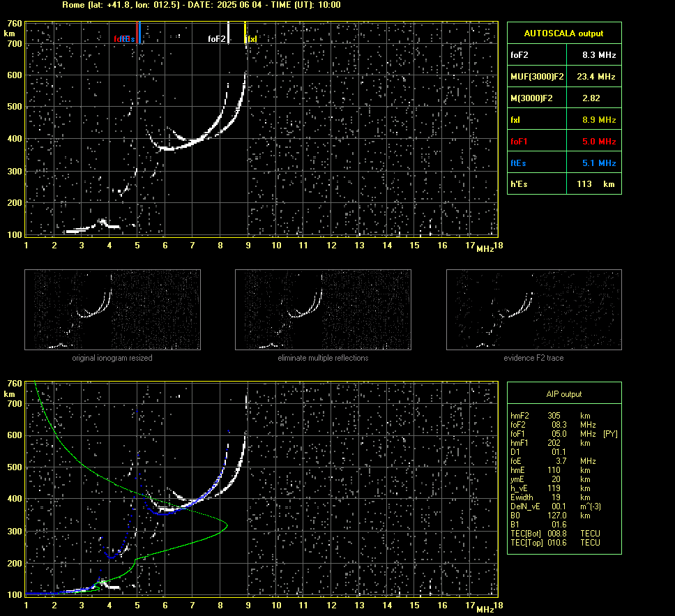Click the header text 'Rome (lat: +41.8, lon: 012.5)'

121,5
